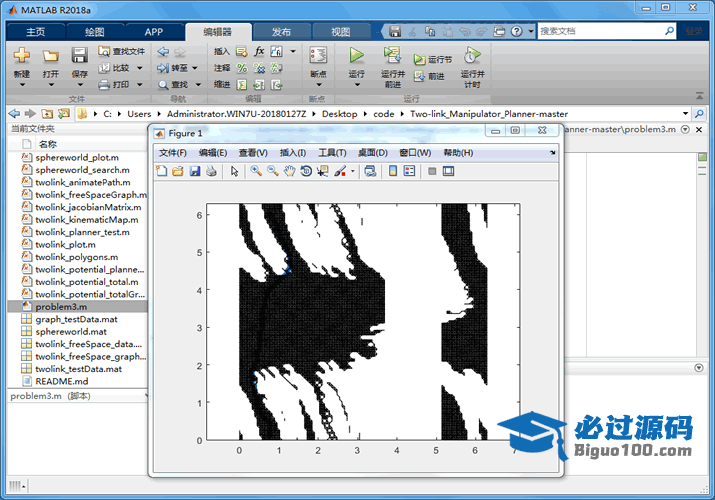Open Figure 1 Help (帮助) menu

[x=458, y=153]
